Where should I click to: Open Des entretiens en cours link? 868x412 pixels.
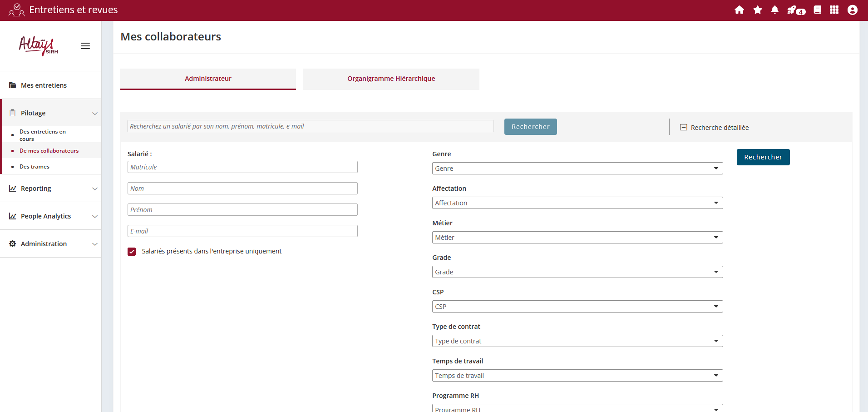42,135
